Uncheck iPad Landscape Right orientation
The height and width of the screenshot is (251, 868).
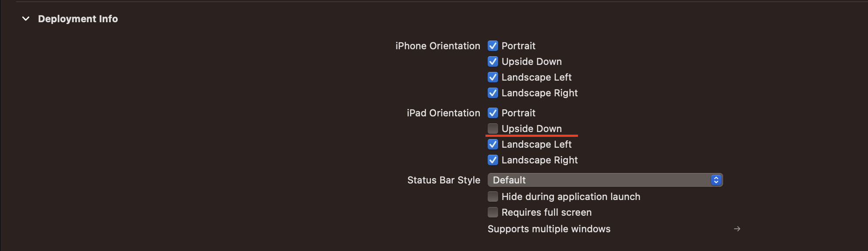[x=493, y=160]
